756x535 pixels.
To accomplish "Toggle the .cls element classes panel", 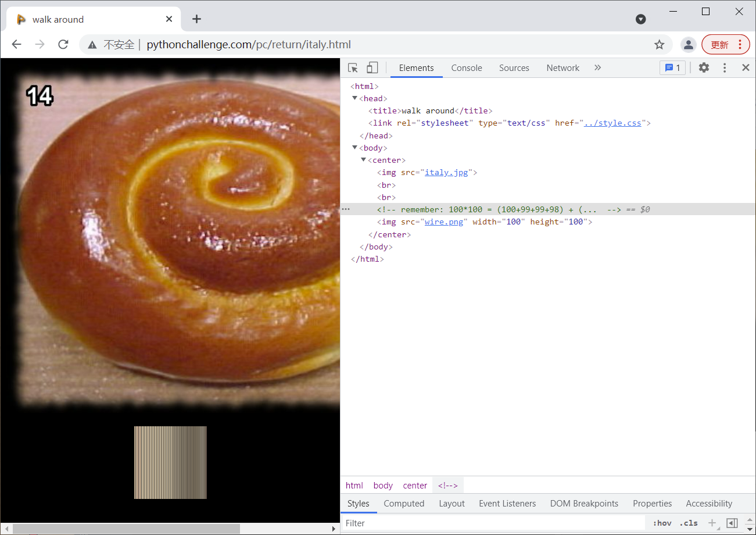I will (x=689, y=523).
